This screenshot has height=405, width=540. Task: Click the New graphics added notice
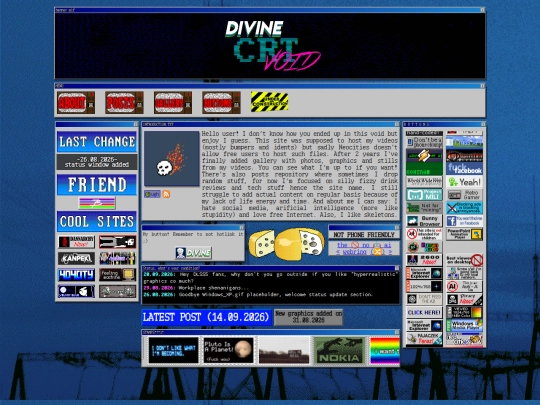(309, 317)
